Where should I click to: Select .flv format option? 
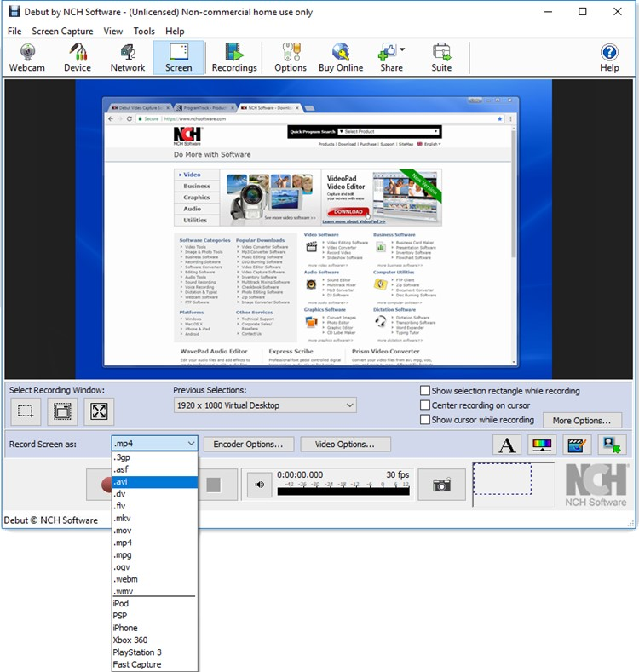(x=155, y=506)
